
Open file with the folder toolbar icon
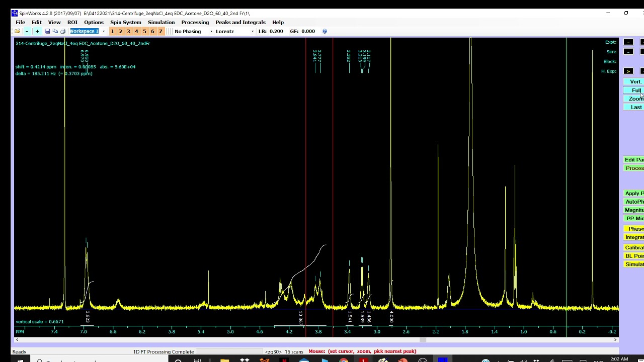(17, 31)
